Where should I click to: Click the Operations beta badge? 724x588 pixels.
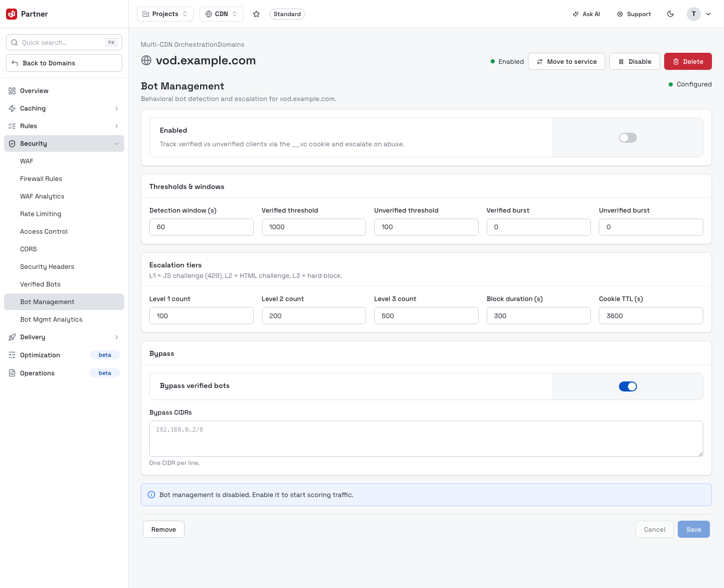(x=105, y=373)
